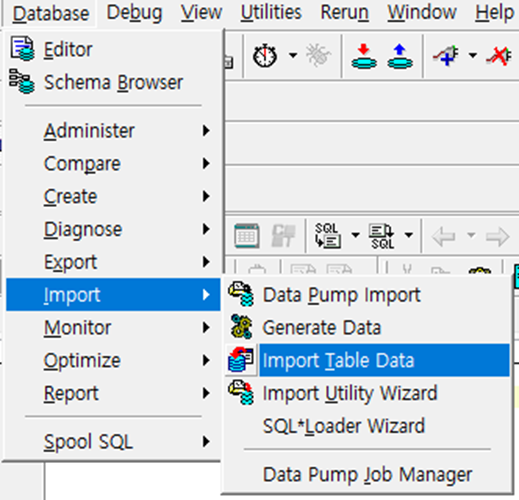Open the Rerun menu
The height and width of the screenshot is (500, 519).
point(344,13)
